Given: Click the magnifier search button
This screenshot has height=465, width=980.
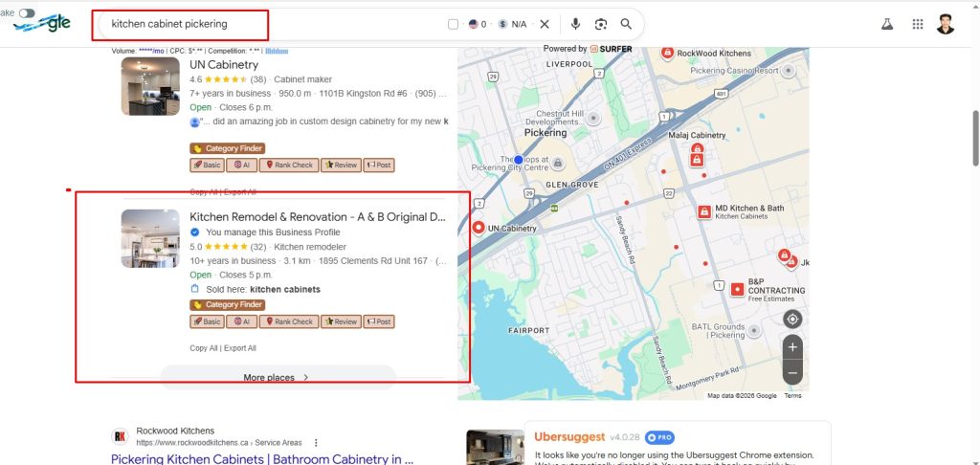Looking at the screenshot, I should [x=626, y=24].
